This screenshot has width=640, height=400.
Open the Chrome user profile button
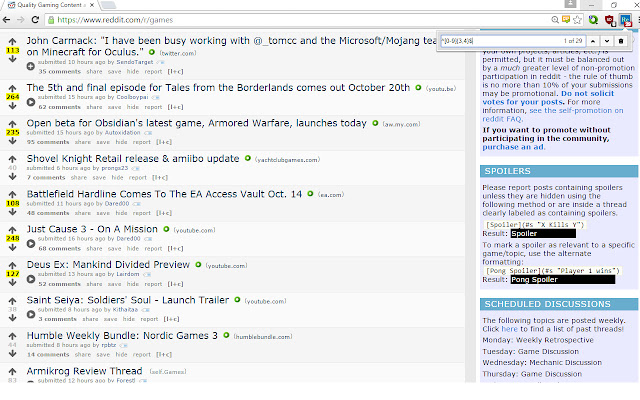570,4
